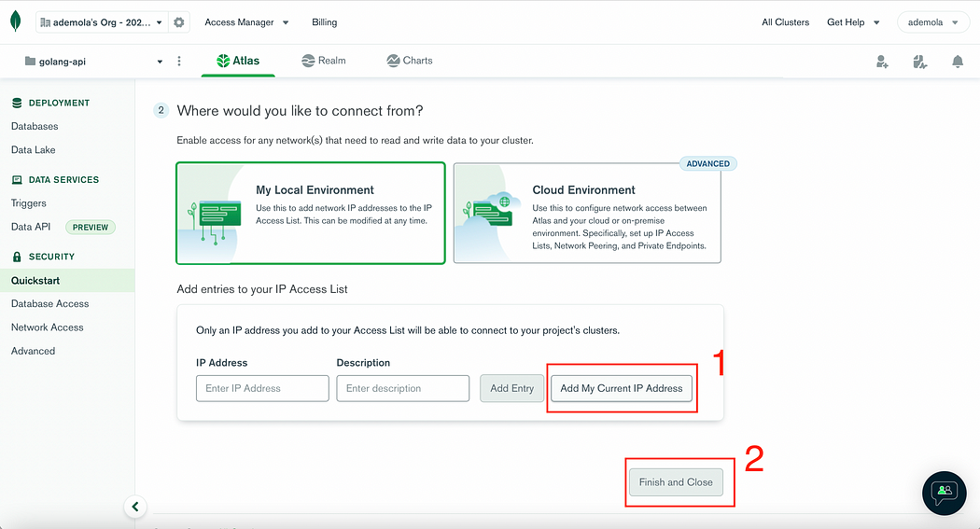980x529 pixels.
Task: Click the DATA SERVICES section header icon
Action: coord(17,180)
